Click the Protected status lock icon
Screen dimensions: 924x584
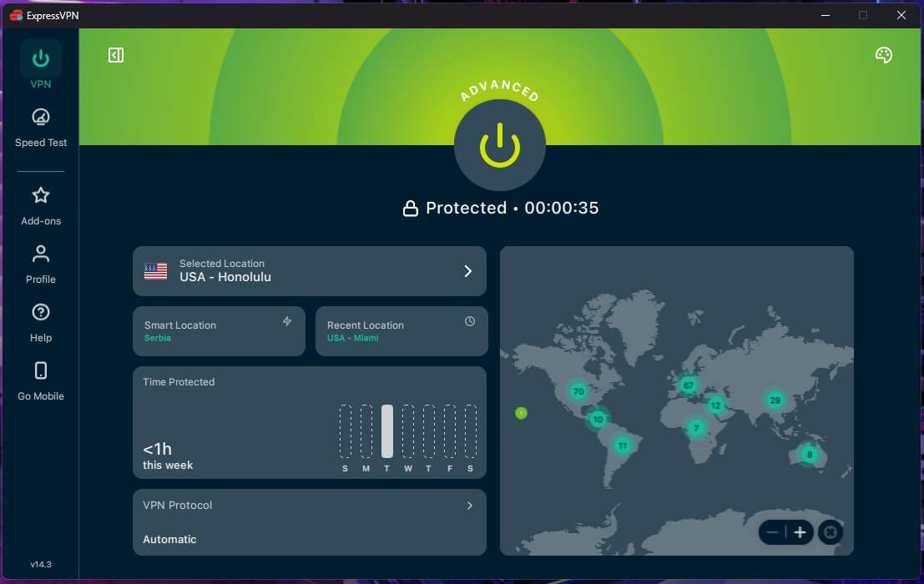coord(410,209)
